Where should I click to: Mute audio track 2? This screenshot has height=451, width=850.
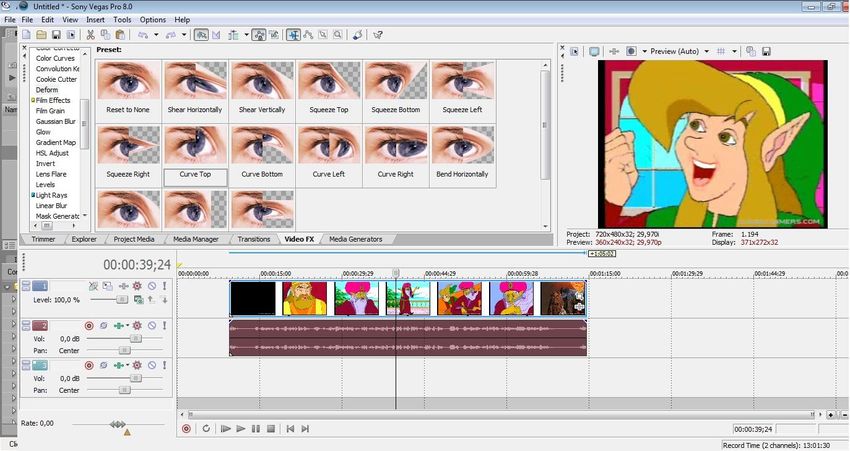tap(152, 325)
